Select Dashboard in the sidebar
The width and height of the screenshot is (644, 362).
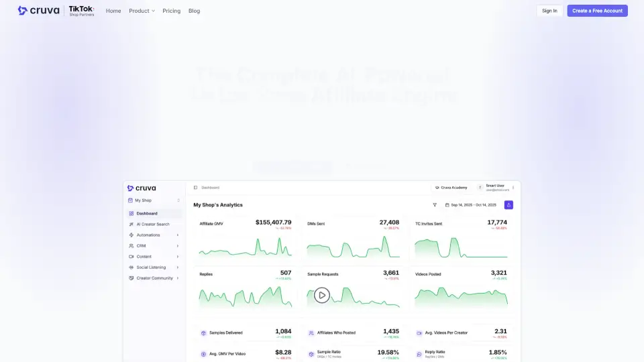click(147, 213)
